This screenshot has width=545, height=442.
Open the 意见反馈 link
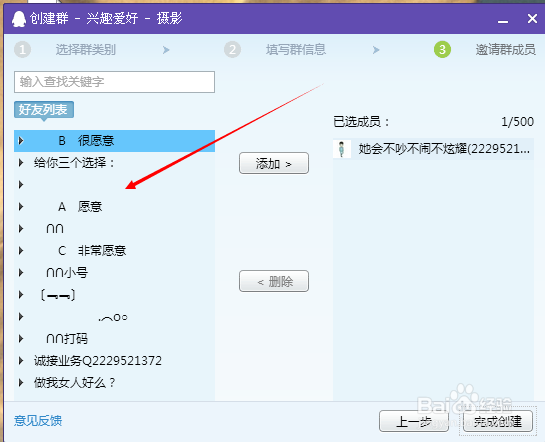(38, 420)
